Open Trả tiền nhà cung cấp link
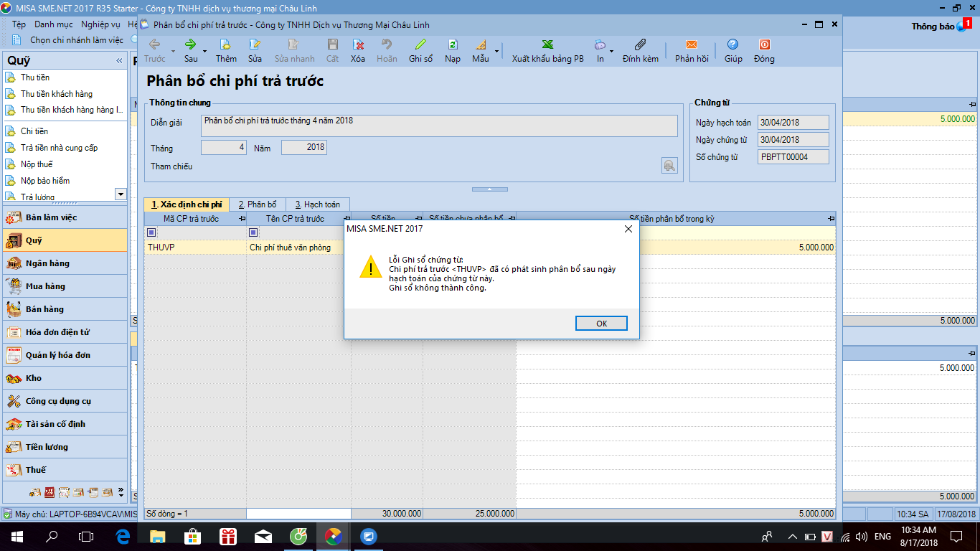Viewport: 980px width, 551px height. coord(59,148)
